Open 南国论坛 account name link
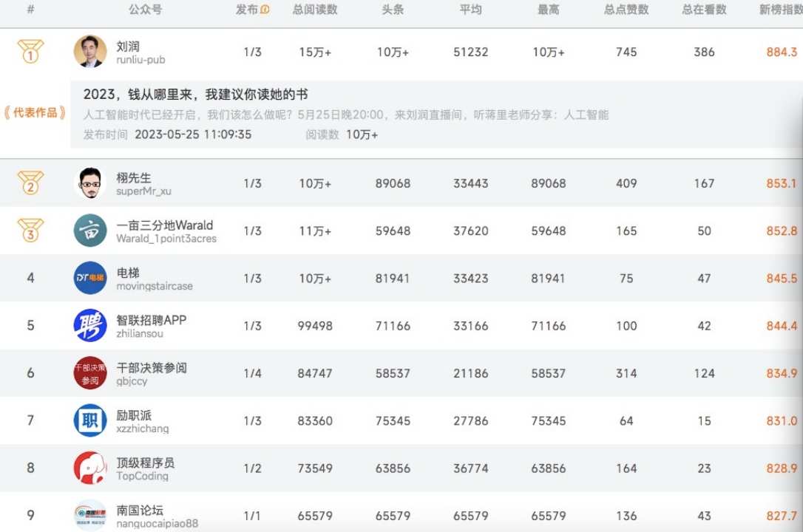The image size is (803, 532). point(140,510)
